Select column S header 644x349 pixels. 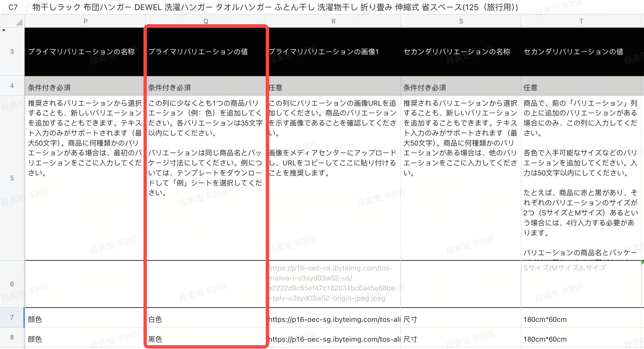461,21
